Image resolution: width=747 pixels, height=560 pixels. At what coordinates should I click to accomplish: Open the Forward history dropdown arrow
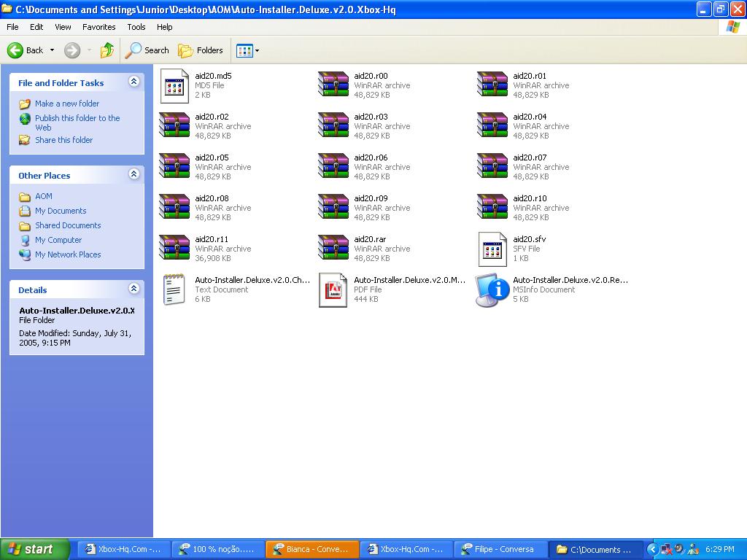(89, 50)
